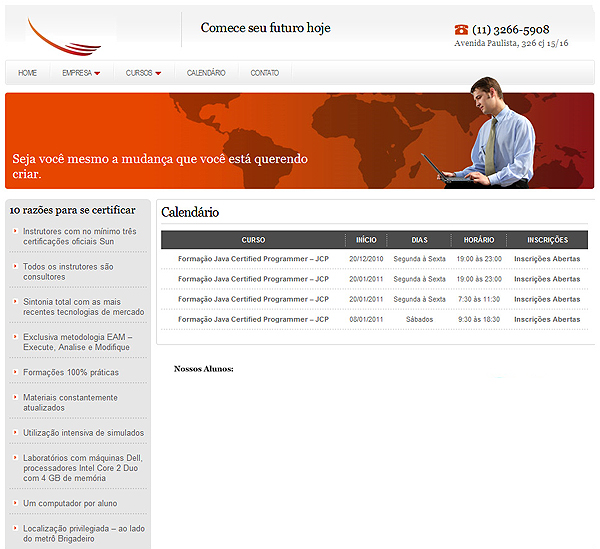Open Um computador por aluno link
600x549 pixels.
70,503
